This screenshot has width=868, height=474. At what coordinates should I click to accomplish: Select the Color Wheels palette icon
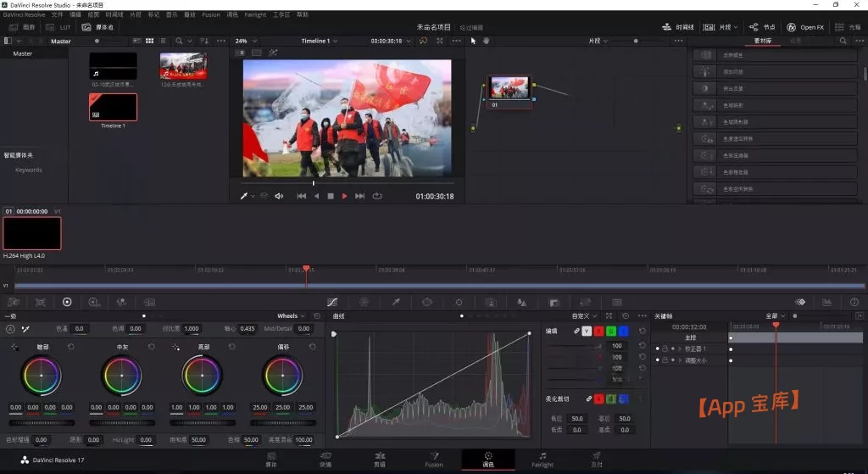click(67, 302)
